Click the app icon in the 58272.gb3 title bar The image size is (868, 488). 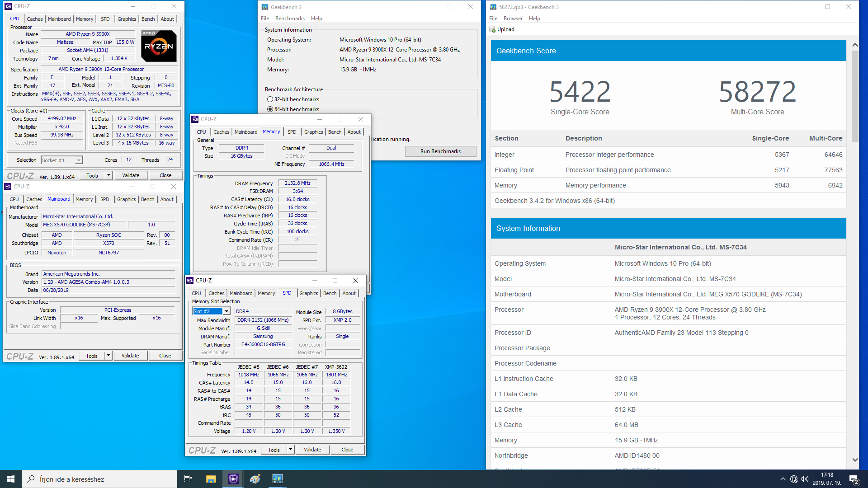tap(493, 7)
